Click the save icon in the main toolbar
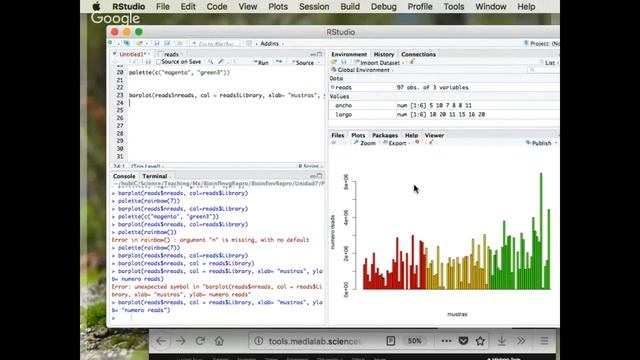The image size is (640, 360). [x=156, y=43]
